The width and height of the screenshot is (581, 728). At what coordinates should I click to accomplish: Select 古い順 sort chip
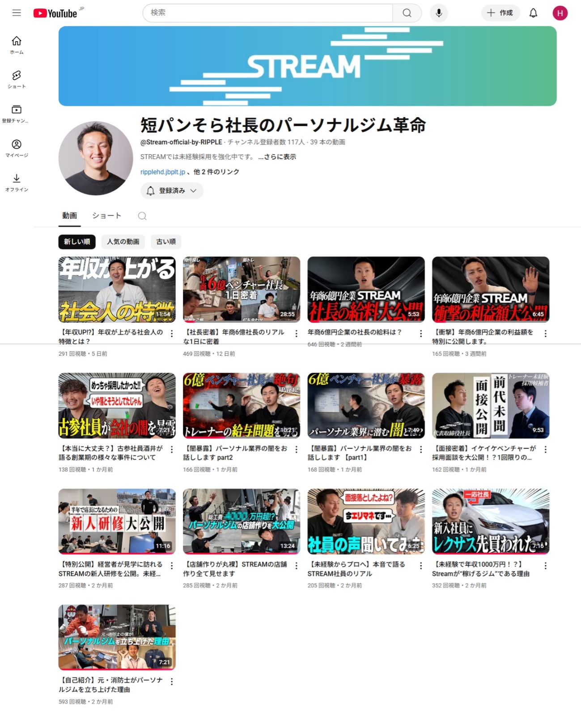166,242
